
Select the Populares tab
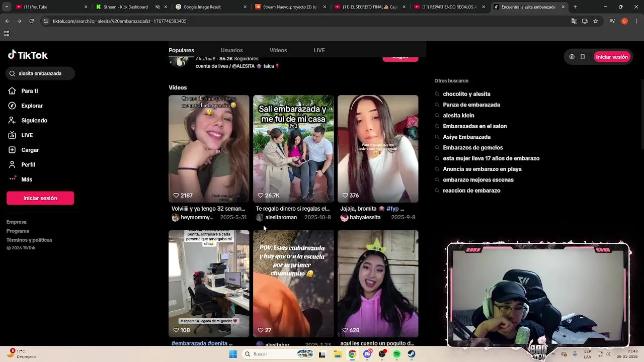[181, 50]
